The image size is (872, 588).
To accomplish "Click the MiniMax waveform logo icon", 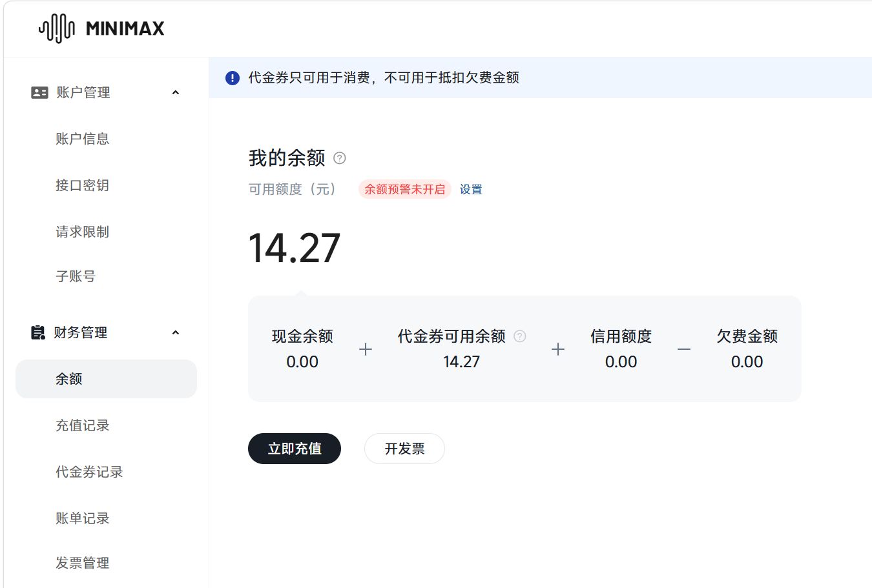I will (x=57, y=28).
